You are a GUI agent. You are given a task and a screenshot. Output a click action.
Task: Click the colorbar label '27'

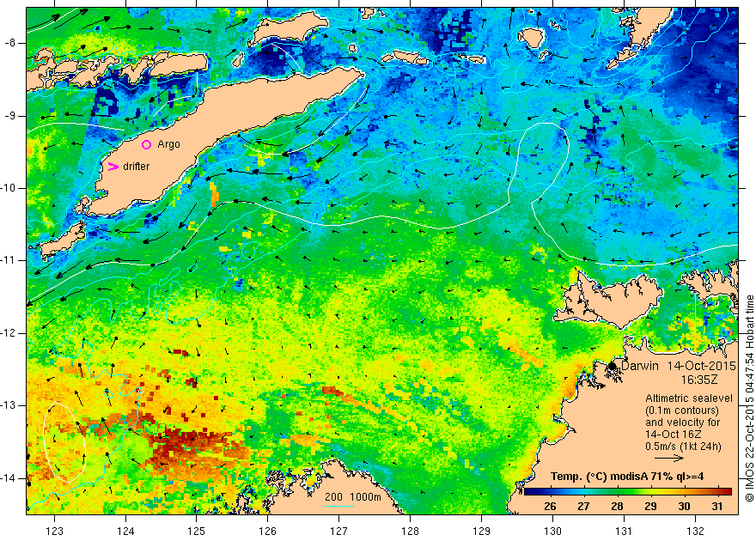tap(583, 507)
